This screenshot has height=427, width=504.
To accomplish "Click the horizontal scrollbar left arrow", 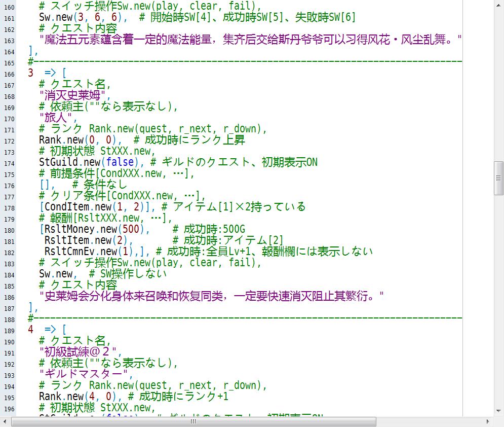I will click(5, 421).
